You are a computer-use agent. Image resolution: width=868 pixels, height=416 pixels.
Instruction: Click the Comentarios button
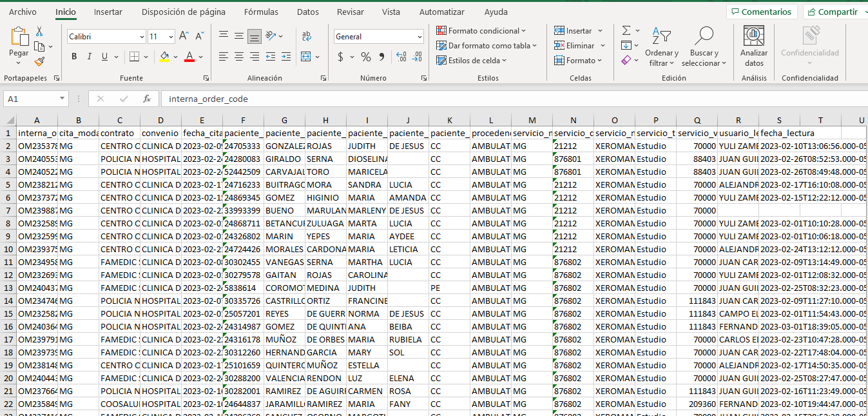pos(761,12)
